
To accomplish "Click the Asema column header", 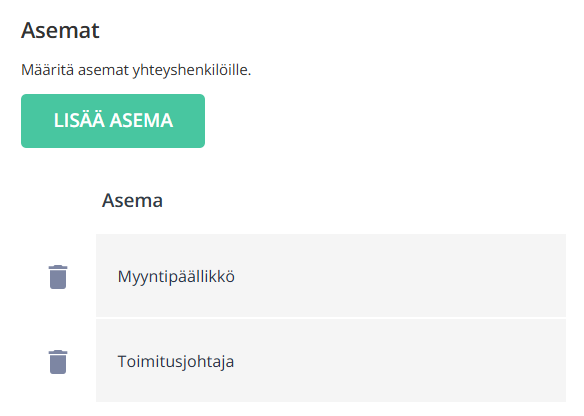I will [x=132, y=200].
